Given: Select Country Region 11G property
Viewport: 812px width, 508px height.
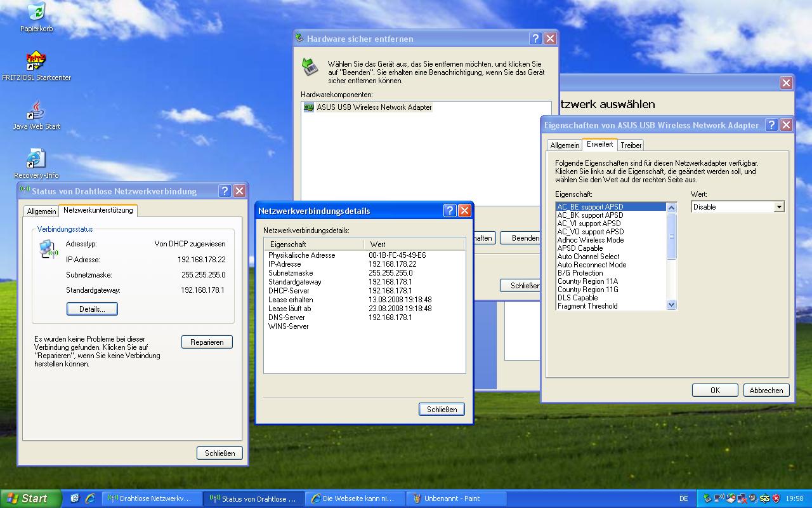Looking at the screenshot, I should (611, 290).
